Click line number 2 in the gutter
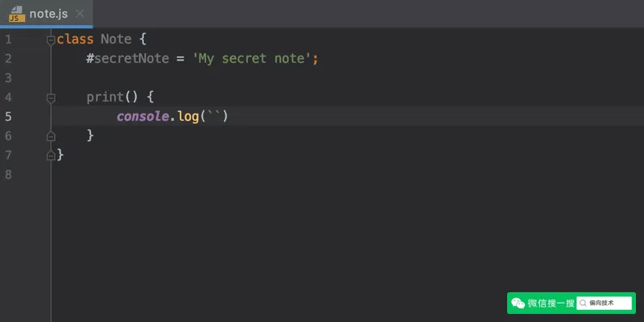 pyautogui.click(x=8, y=59)
